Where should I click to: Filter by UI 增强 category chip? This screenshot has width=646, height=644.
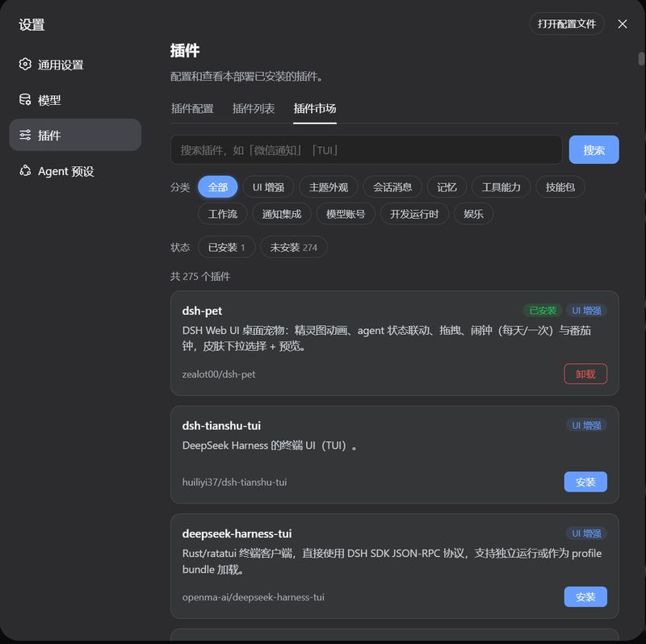tap(268, 187)
